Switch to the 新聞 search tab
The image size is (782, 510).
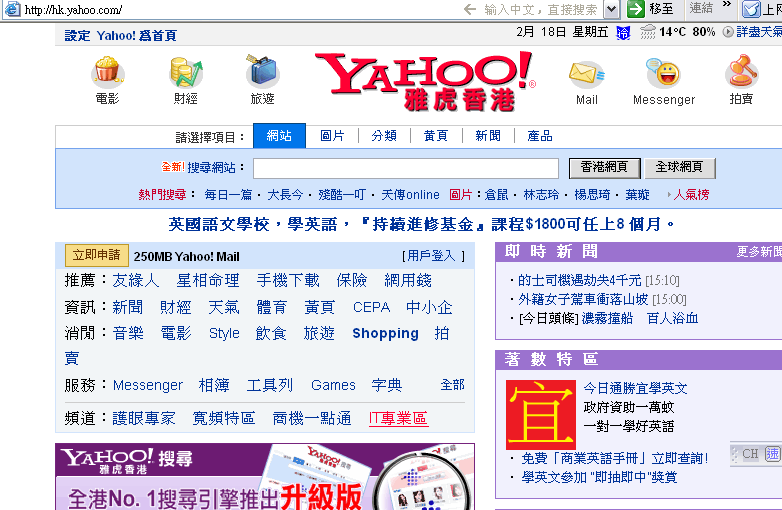(x=488, y=136)
